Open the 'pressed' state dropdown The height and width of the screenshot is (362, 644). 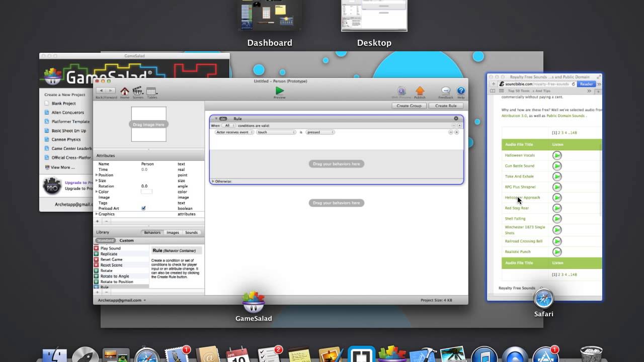tap(320, 132)
